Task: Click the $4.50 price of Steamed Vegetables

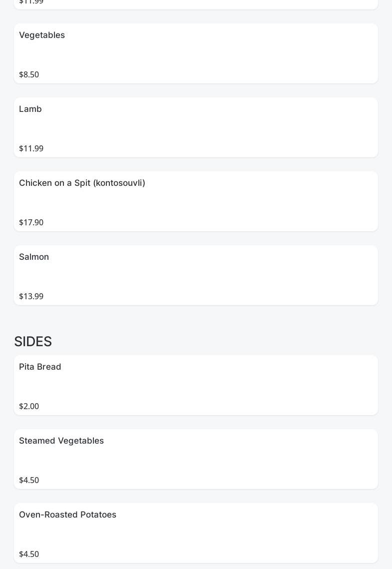Action: click(x=29, y=480)
